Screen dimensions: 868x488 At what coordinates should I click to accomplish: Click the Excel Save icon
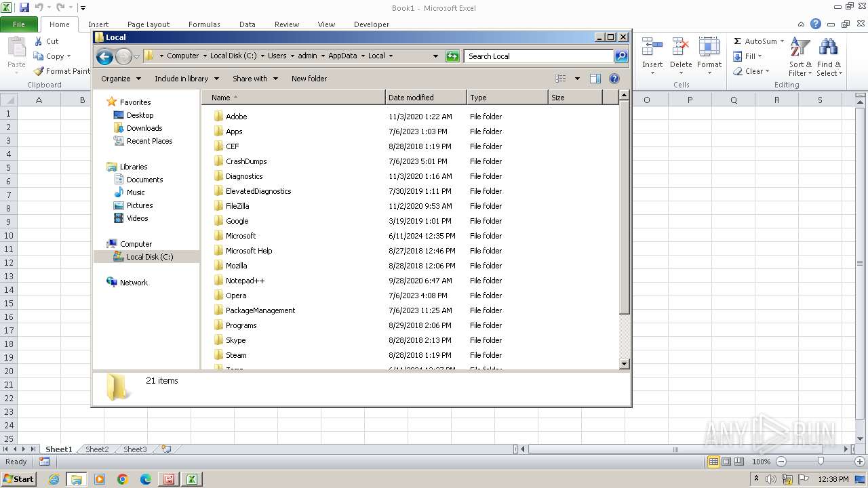[x=24, y=7]
